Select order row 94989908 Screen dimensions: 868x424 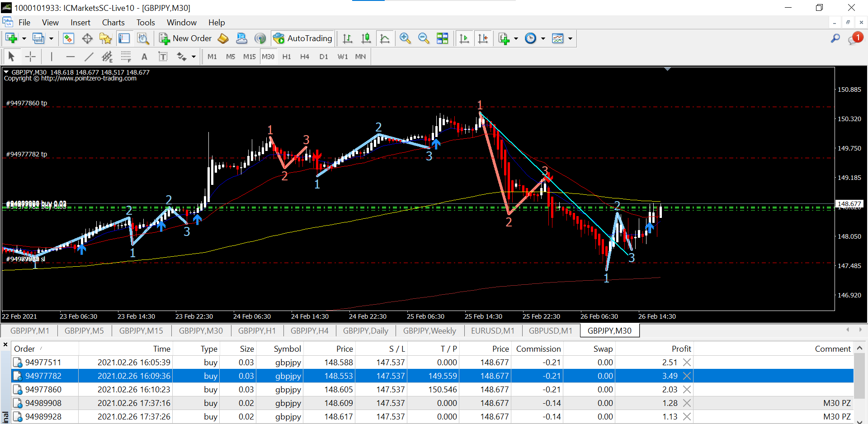click(x=432, y=403)
